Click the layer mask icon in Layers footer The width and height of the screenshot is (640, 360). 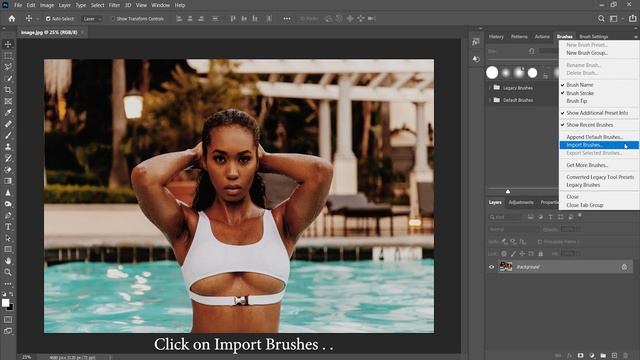click(x=580, y=356)
